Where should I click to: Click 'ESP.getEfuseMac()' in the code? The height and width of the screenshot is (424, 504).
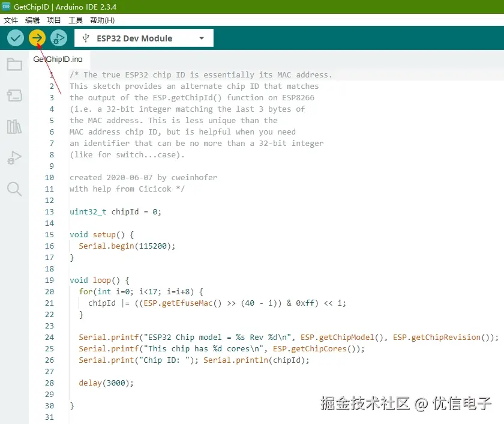pyautogui.click(x=182, y=303)
